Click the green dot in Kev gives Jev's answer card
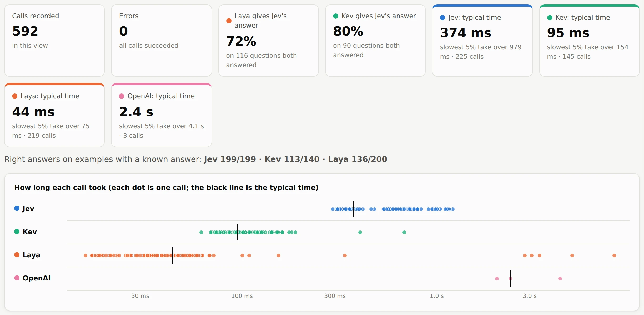The image size is (644, 315). (x=336, y=16)
